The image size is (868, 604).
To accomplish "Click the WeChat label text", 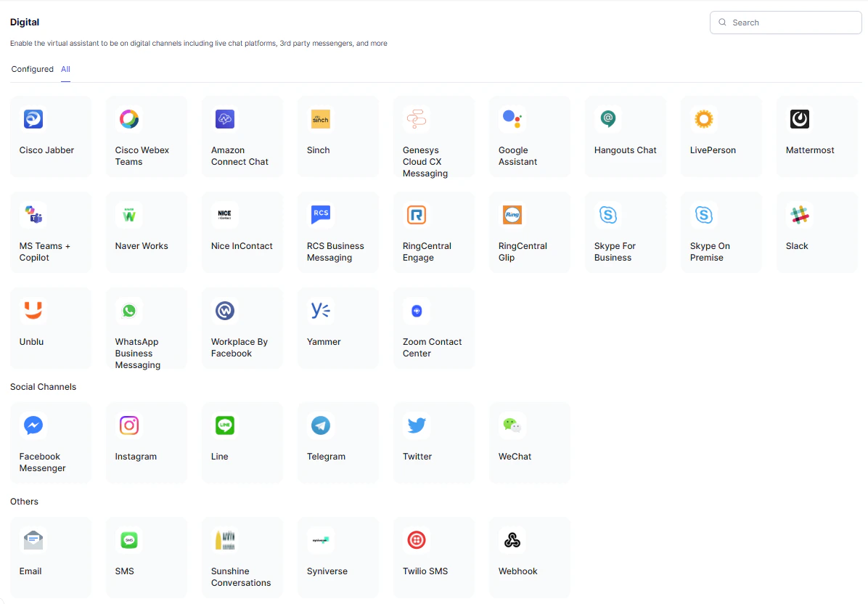I will pyautogui.click(x=515, y=456).
